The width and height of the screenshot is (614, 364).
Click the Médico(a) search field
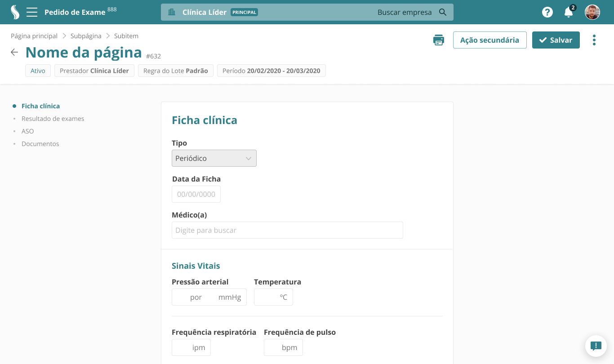point(287,230)
